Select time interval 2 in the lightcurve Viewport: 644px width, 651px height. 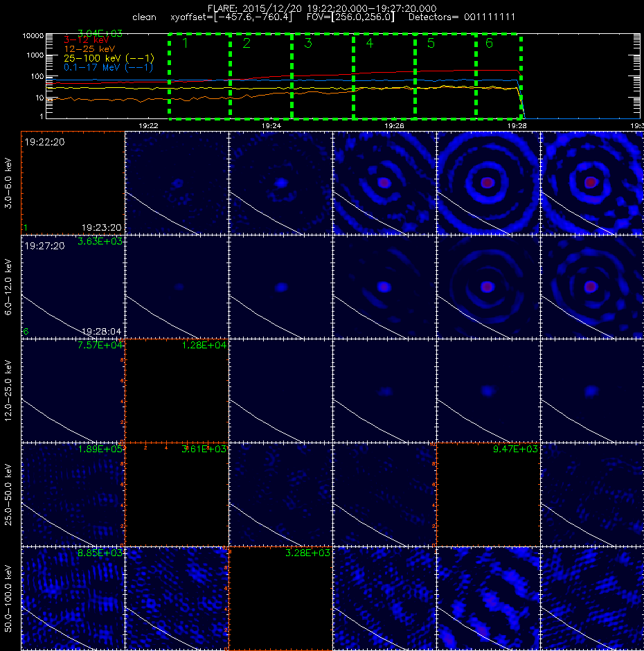pos(261,76)
